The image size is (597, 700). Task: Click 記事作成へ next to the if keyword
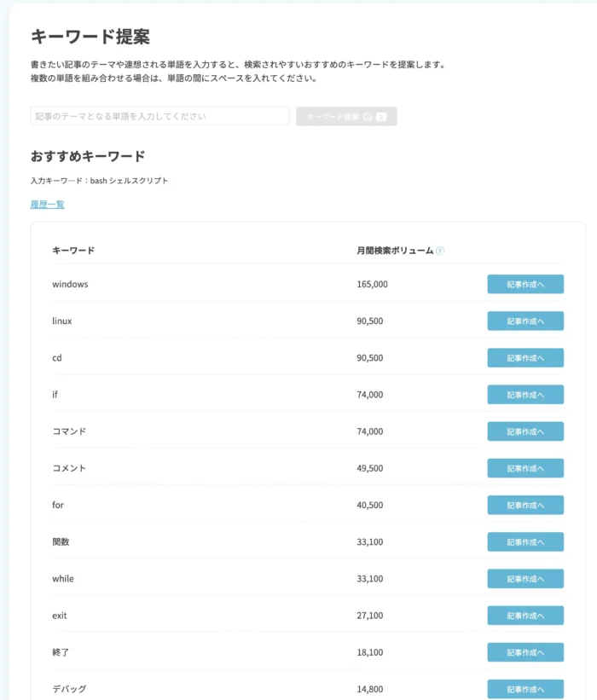(x=525, y=395)
